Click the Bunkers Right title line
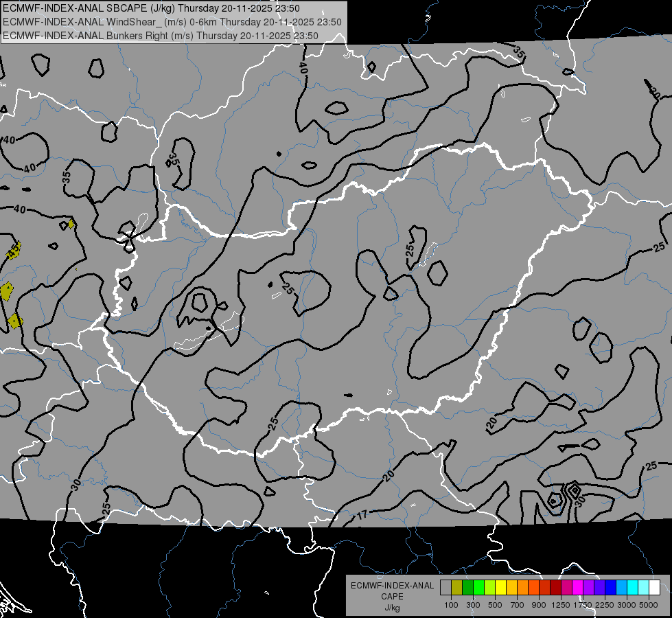Image resolution: width=672 pixels, height=618 pixels. 161,36
